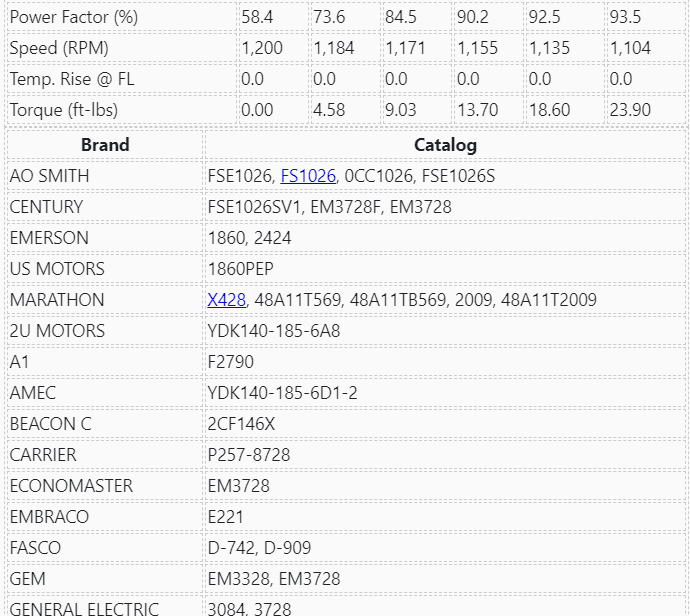Click the 1860PEP catalog entry
This screenshot has width=690, height=616.
(240, 269)
